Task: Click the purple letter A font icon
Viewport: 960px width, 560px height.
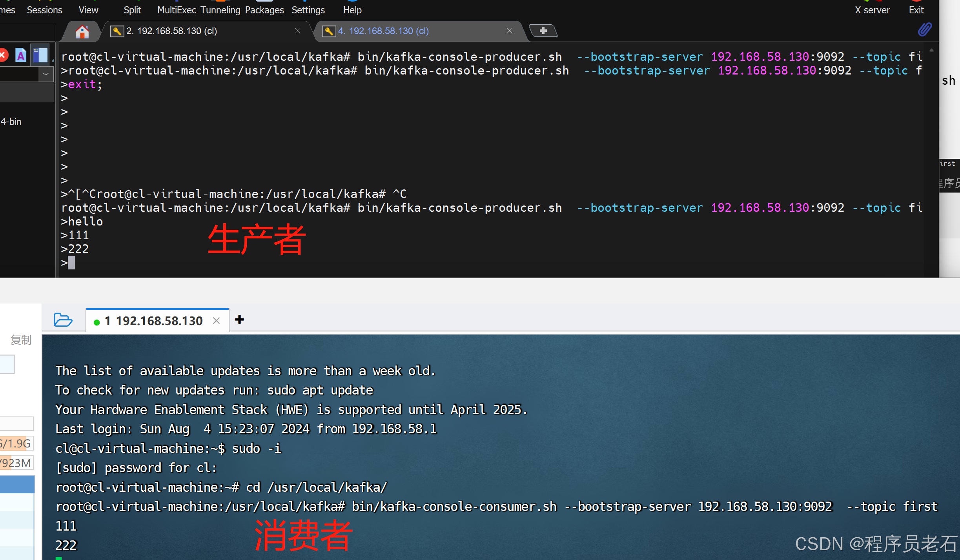Action: 21,55
